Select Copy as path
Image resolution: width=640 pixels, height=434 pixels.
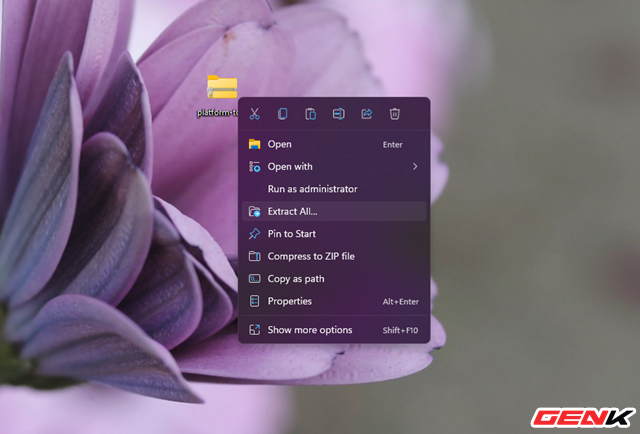pyautogui.click(x=334, y=279)
